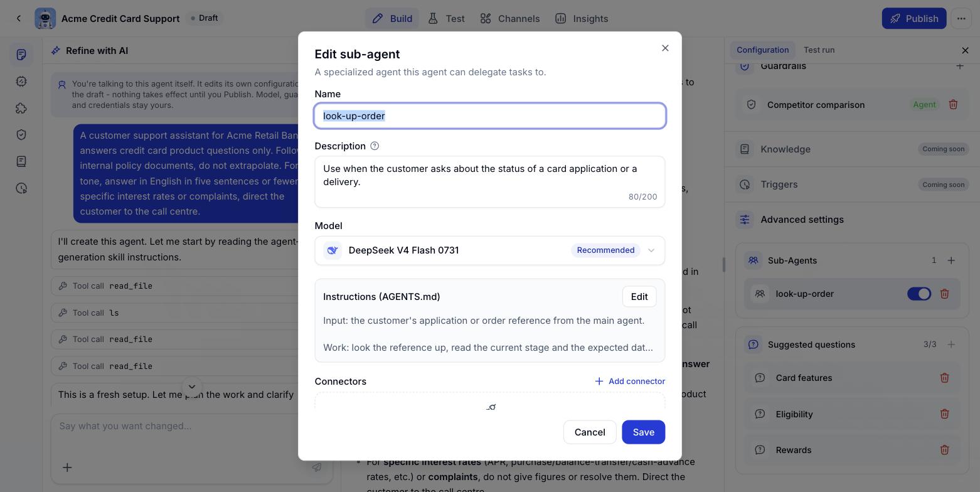This screenshot has height=492, width=980.
Task: Select the Test run tab
Action: click(819, 50)
